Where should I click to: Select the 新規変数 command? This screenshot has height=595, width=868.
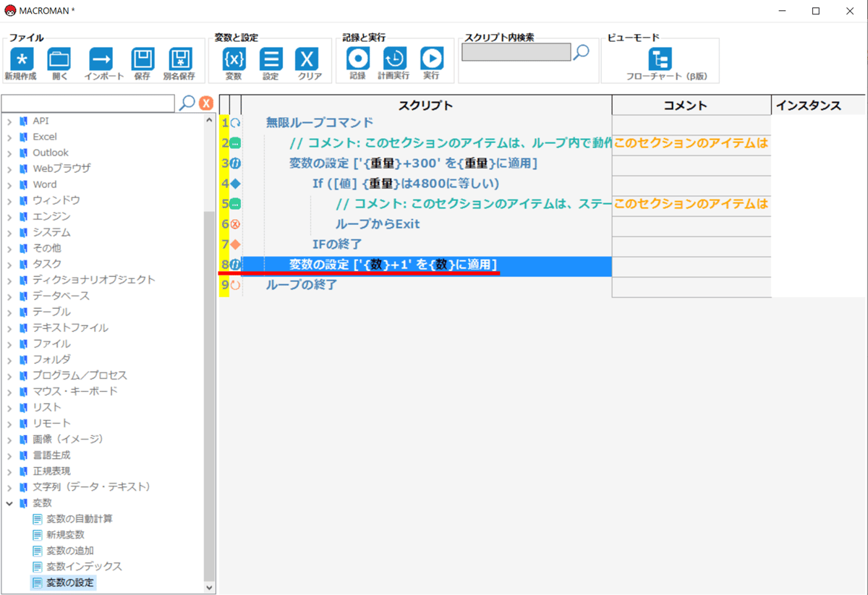(x=65, y=535)
